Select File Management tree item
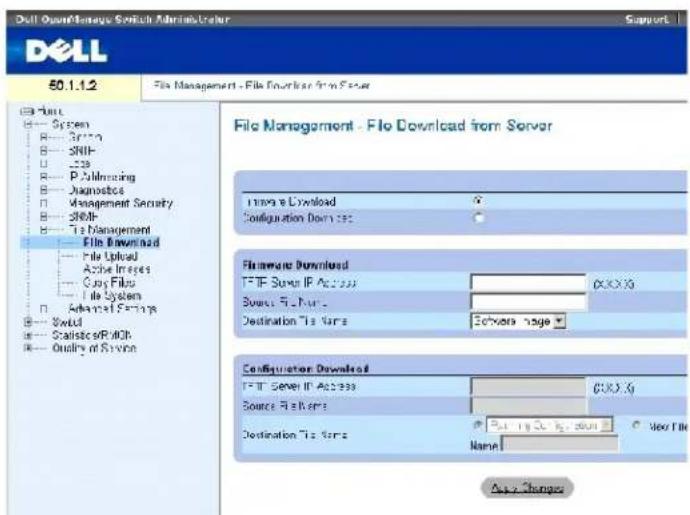The width and height of the screenshot is (690, 515). (x=110, y=230)
